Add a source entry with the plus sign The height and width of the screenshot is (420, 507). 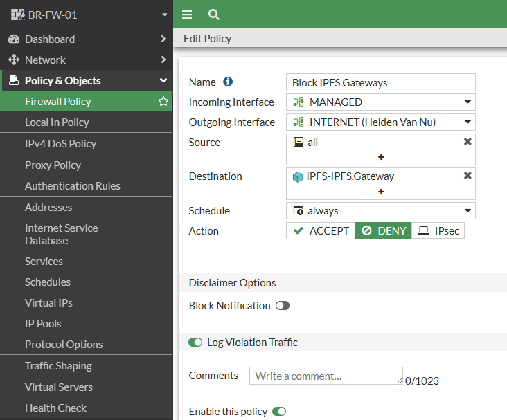pos(380,157)
